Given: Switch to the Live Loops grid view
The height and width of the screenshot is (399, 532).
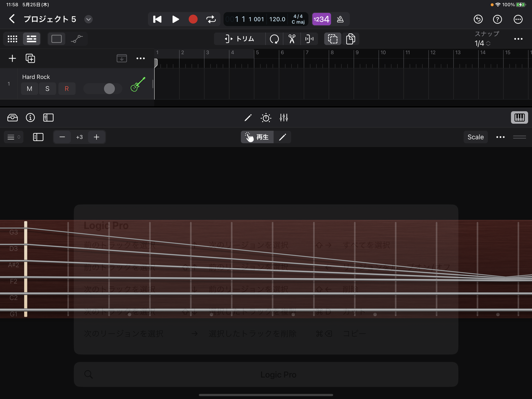Looking at the screenshot, I should pos(12,39).
